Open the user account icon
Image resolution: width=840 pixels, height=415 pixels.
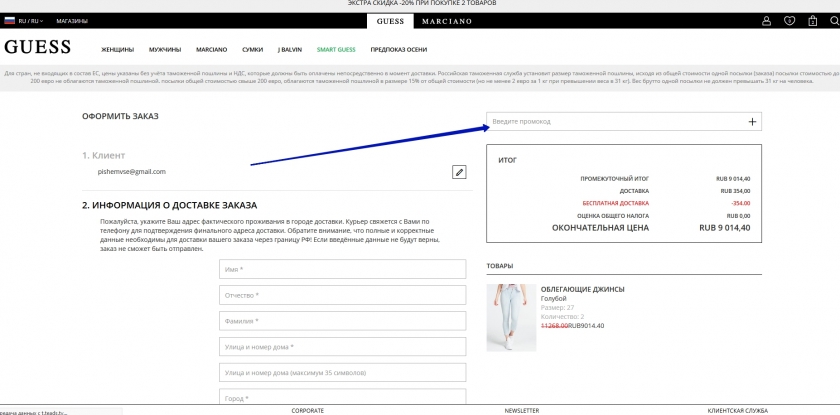[x=767, y=20]
